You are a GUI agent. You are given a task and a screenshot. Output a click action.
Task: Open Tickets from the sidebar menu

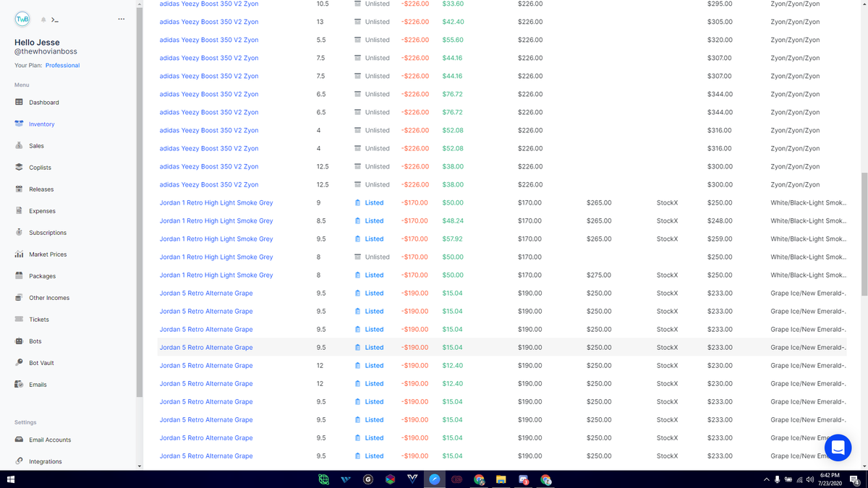click(38, 319)
